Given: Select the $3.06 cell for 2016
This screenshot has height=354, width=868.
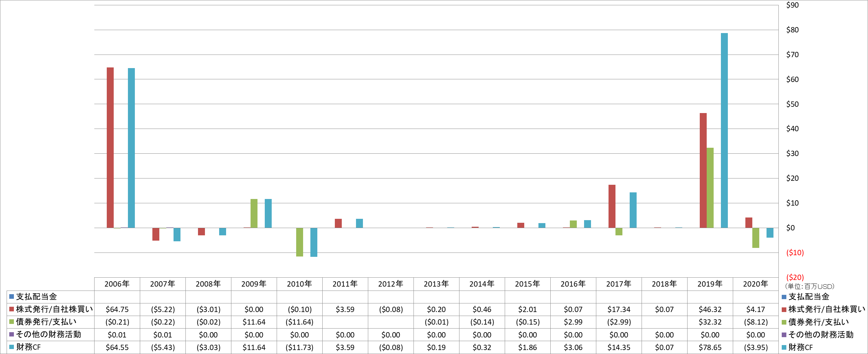Looking at the screenshot, I should coord(573,347).
